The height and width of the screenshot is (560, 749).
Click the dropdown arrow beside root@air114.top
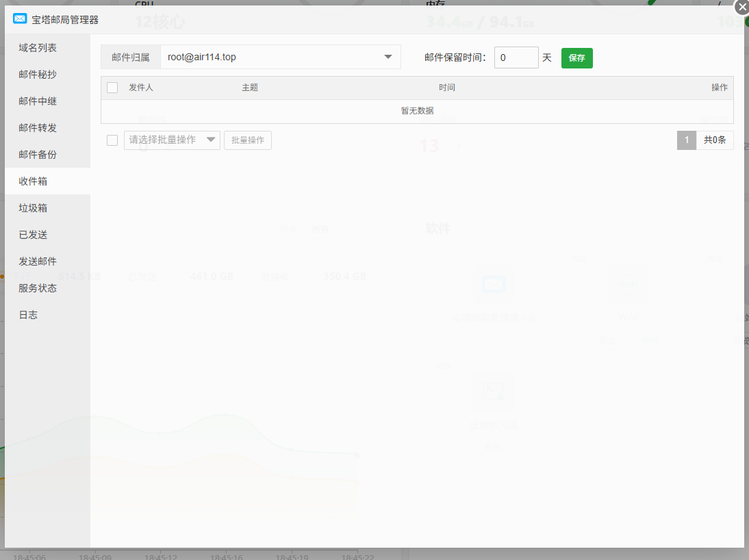[388, 57]
